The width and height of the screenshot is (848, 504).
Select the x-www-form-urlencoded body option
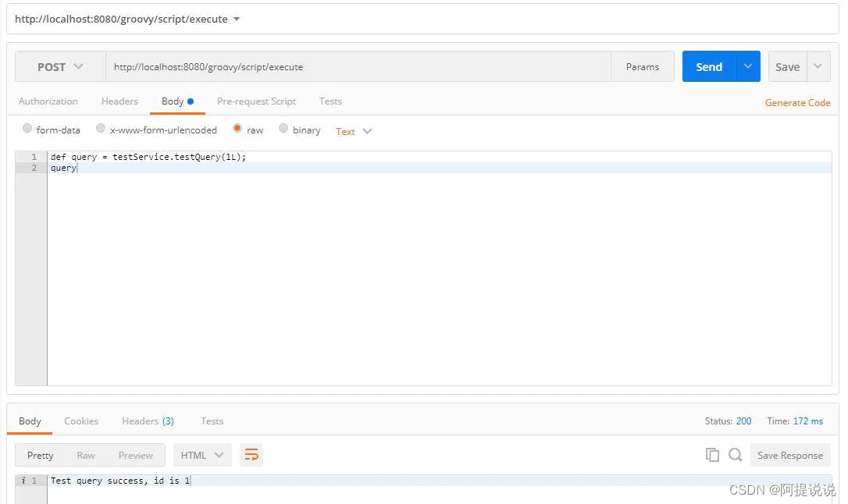click(x=101, y=129)
